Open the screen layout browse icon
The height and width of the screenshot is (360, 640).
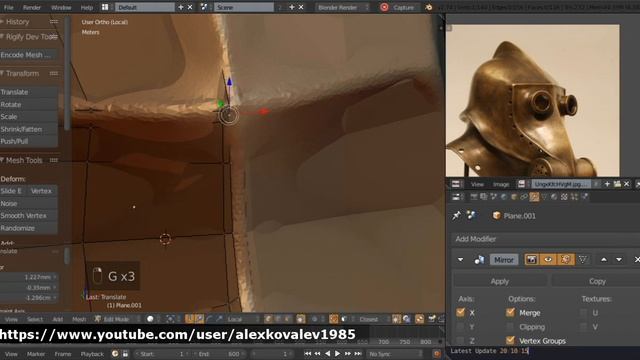click(106, 7)
